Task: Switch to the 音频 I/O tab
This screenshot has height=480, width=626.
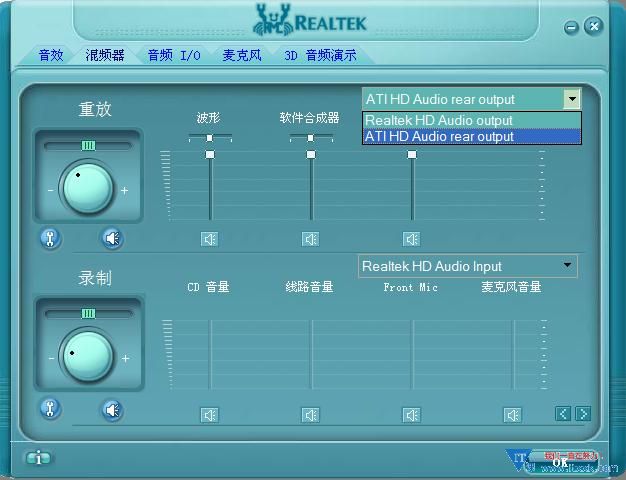Action: (x=174, y=55)
